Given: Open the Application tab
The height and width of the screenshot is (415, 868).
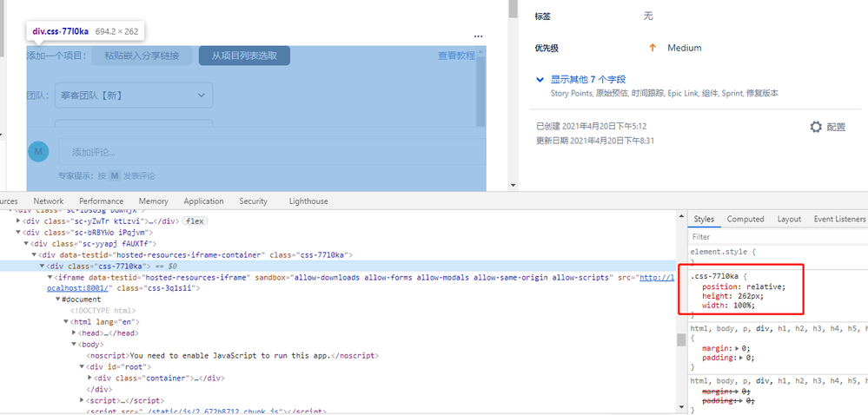Looking at the screenshot, I should click(x=203, y=201).
